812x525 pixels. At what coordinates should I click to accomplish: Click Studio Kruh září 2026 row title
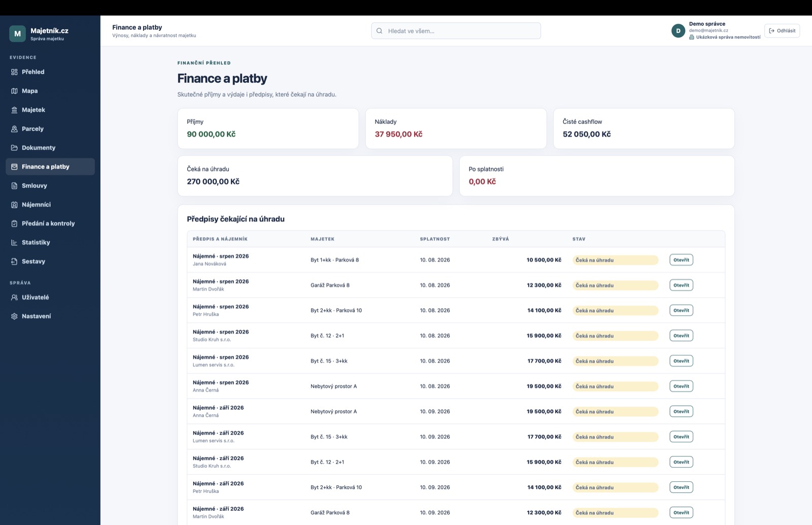(x=218, y=458)
